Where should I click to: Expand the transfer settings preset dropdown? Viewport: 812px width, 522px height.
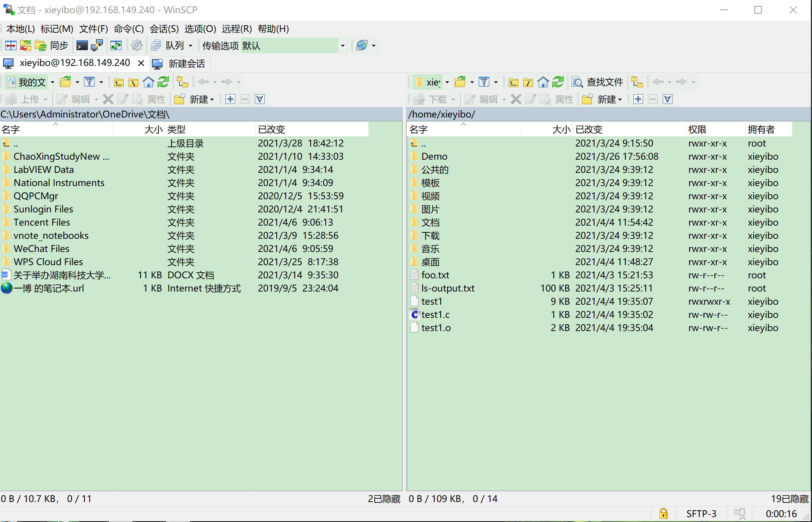click(342, 46)
